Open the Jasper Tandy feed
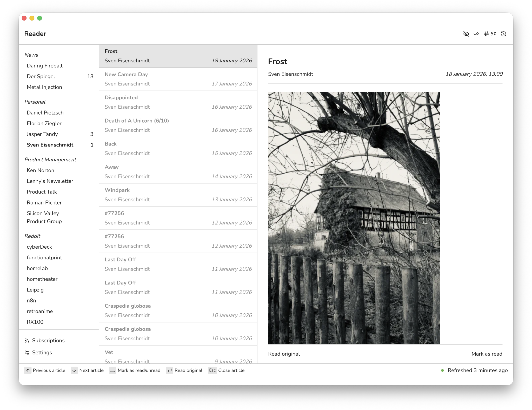532x410 pixels. click(x=42, y=134)
